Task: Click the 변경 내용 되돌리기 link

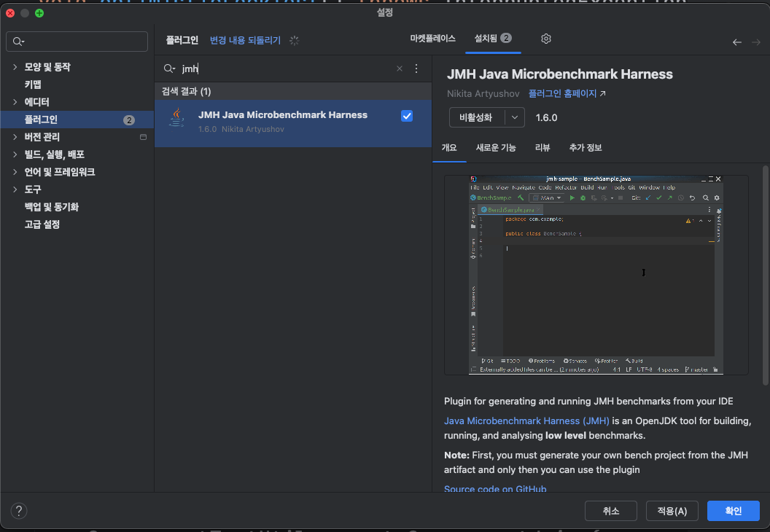Action: tap(245, 40)
